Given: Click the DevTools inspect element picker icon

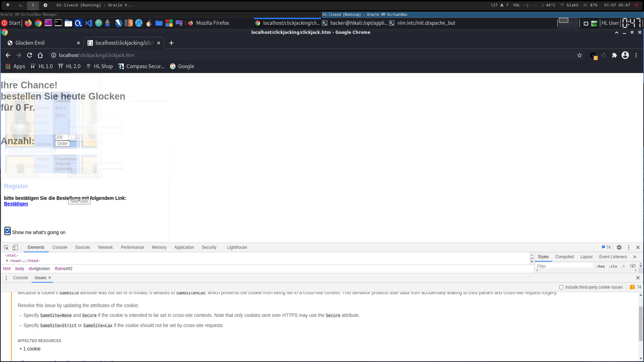Looking at the screenshot, I should click(x=6, y=247).
